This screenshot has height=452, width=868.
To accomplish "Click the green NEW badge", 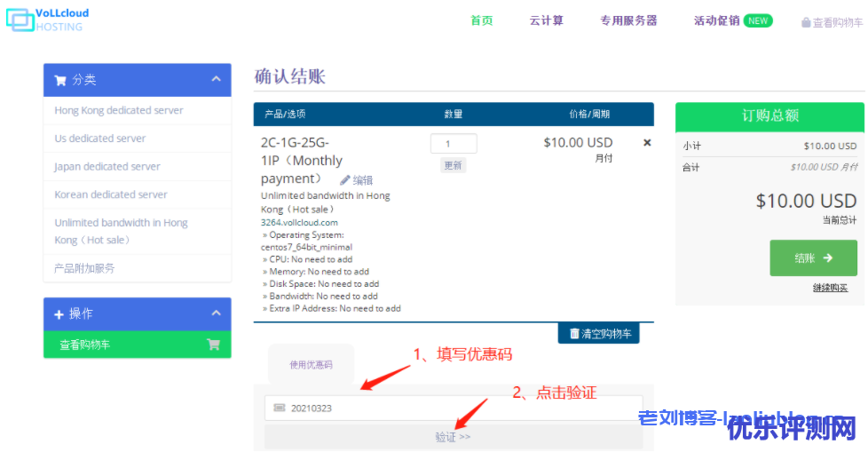I will tap(758, 21).
